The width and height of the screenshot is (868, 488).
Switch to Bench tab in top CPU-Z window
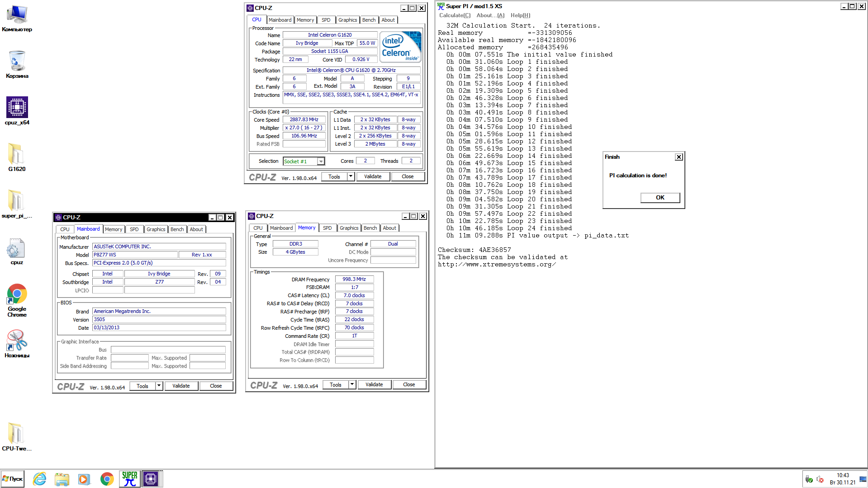(x=369, y=20)
